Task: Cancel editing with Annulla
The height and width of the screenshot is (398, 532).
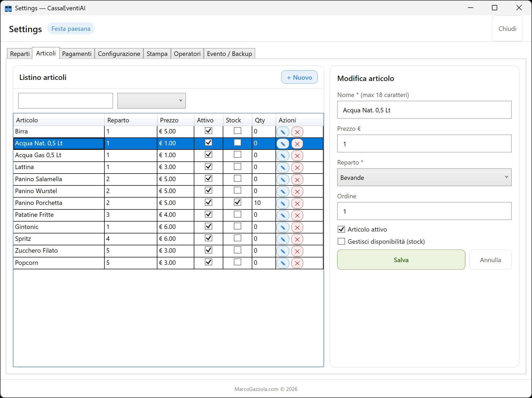Action: (490, 260)
